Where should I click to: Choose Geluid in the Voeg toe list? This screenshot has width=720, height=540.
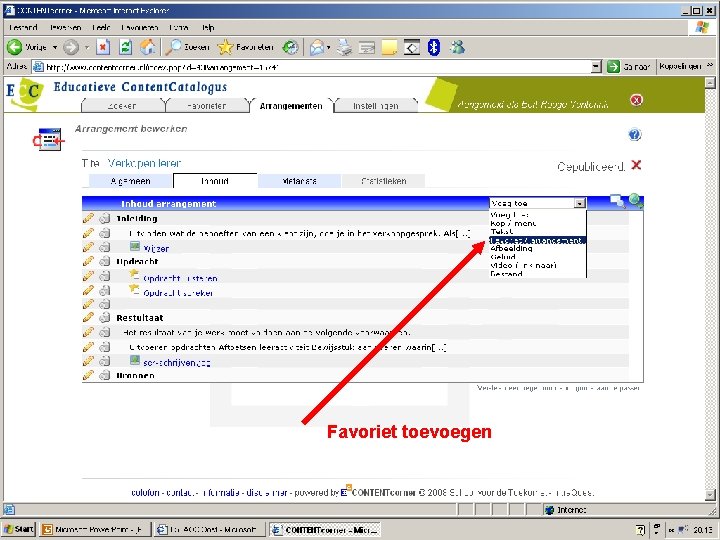(x=503, y=257)
